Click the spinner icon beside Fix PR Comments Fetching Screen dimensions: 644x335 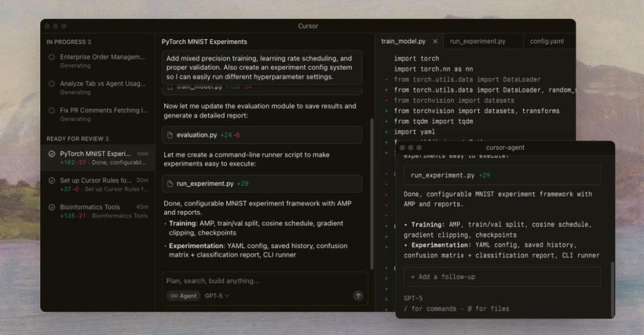tap(52, 111)
